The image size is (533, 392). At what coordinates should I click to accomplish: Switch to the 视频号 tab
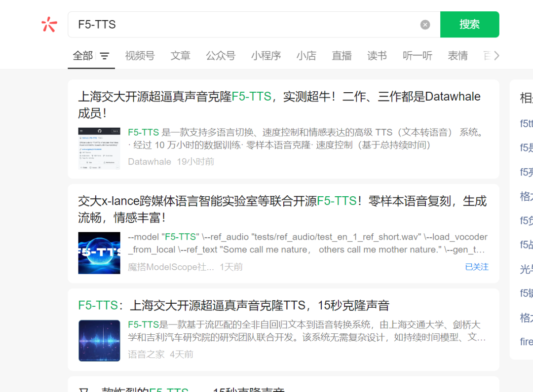tap(140, 56)
